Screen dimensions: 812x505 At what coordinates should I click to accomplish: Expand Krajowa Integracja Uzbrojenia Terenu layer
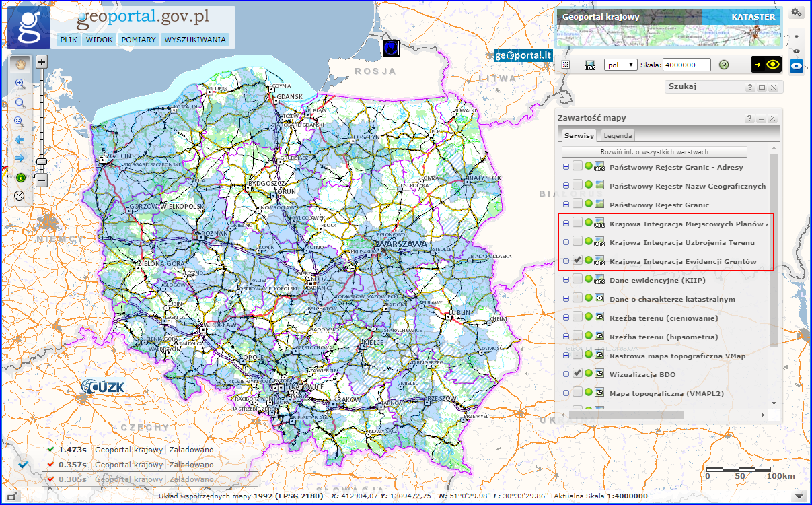point(566,242)
